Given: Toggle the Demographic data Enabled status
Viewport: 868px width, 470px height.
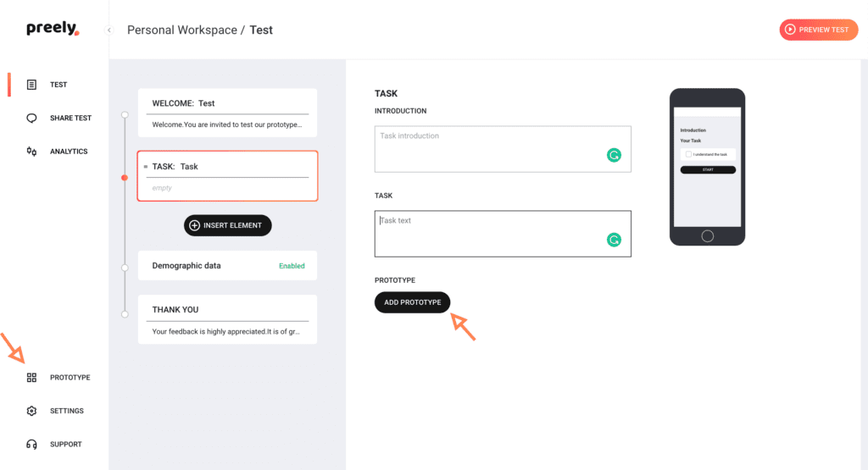Looking at the screenshot, I should point(292,266).
